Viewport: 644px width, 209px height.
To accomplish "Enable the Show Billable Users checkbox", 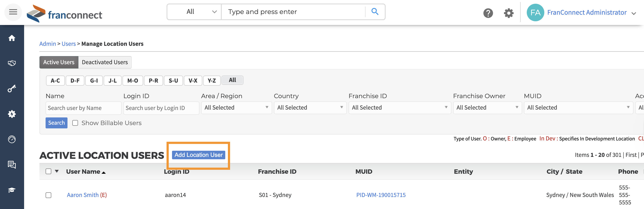I will [75, 123].
